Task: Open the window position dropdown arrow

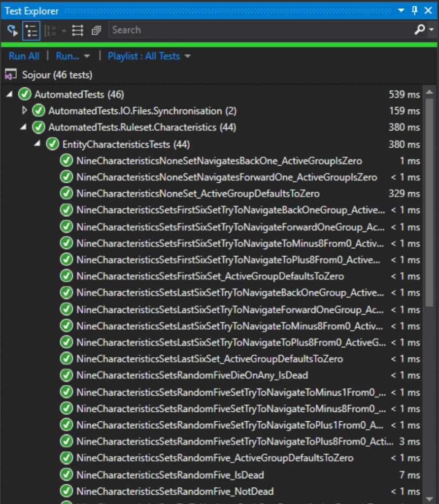Action: pyautogui.click(x=401, y=10)
